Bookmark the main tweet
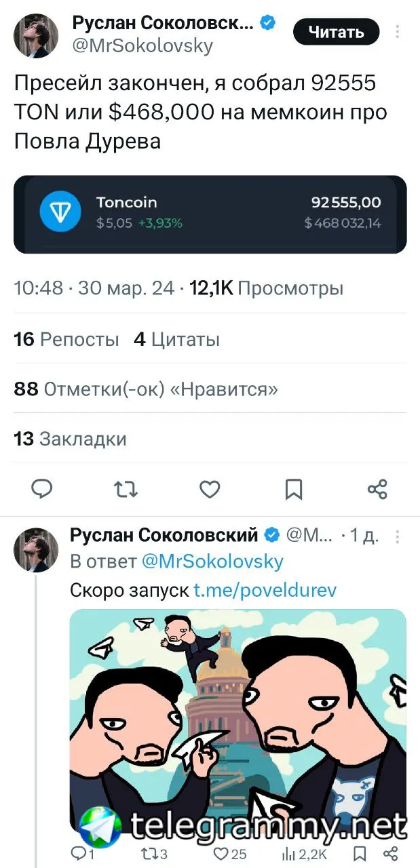This screenshot has height=868, width=420. point(293,488)
